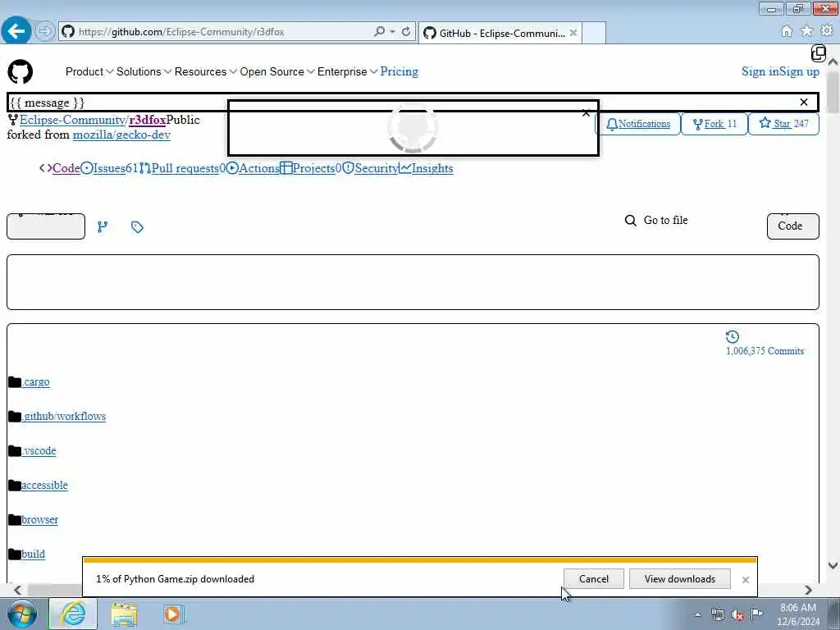Image resolution: width=840 pixels, height=630 pixels.
Task: Click the Internet Explorer taskbar icon
Action: [73, 614]
